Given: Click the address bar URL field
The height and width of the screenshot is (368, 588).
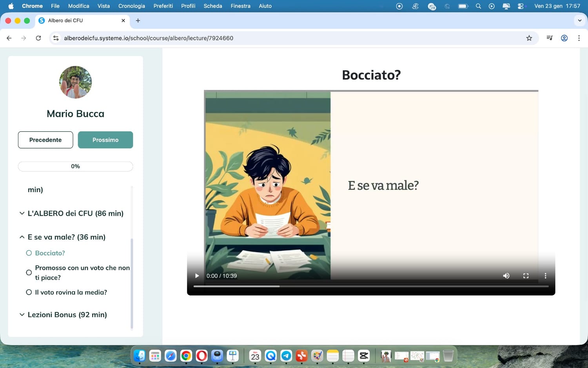Looking at the screenshot, I should coord(294,38).
